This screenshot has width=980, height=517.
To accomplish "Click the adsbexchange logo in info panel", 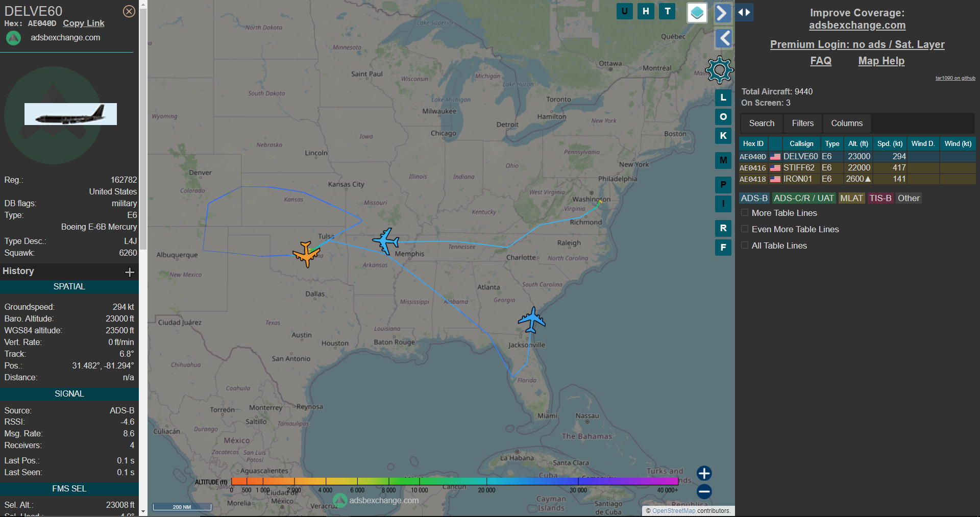I will (13, 38).
